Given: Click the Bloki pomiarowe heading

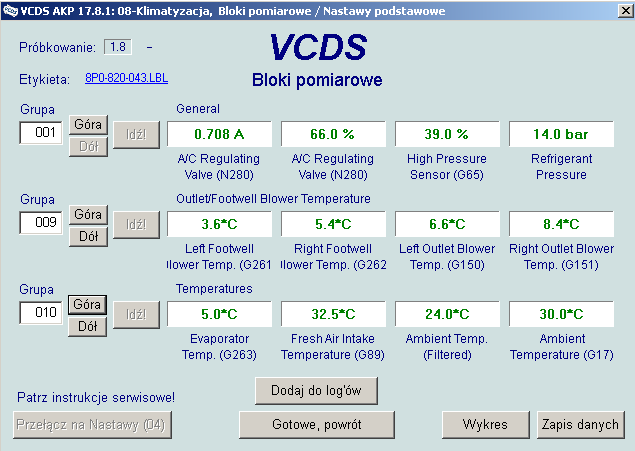Looking at the screenshot, I should pyautogui.click(x=317, y=80).
